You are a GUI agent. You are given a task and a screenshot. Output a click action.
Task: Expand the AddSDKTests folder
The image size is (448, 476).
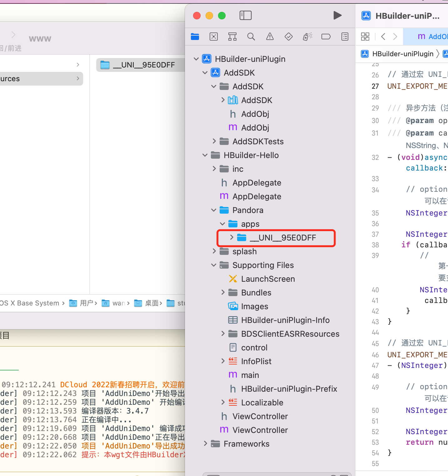pos(214,141)
